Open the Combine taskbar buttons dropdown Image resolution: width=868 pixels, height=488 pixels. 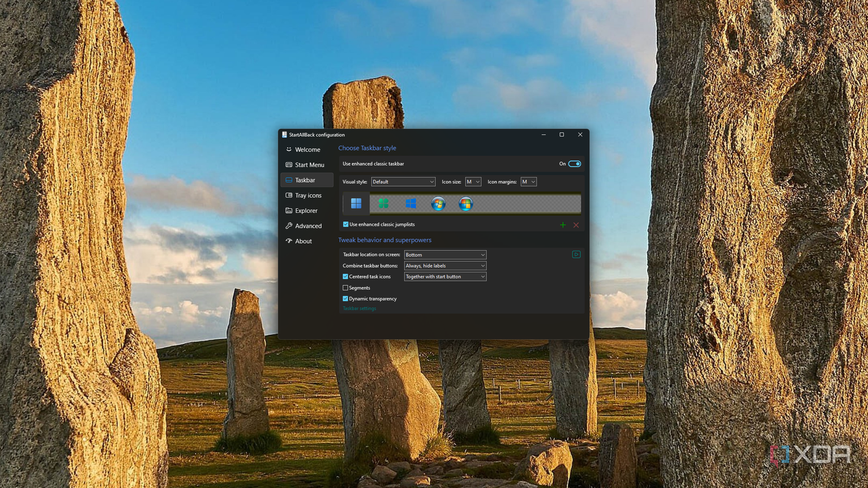coord(444,266)
